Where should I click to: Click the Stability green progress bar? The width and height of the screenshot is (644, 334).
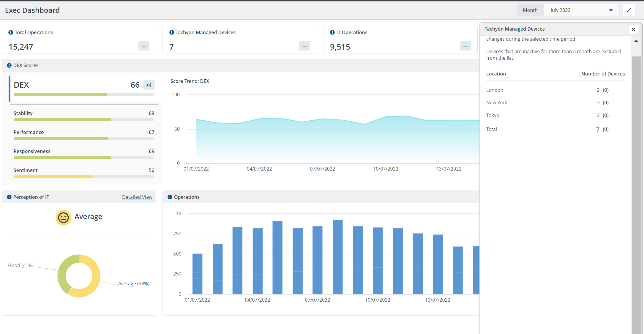click(62, 120)
